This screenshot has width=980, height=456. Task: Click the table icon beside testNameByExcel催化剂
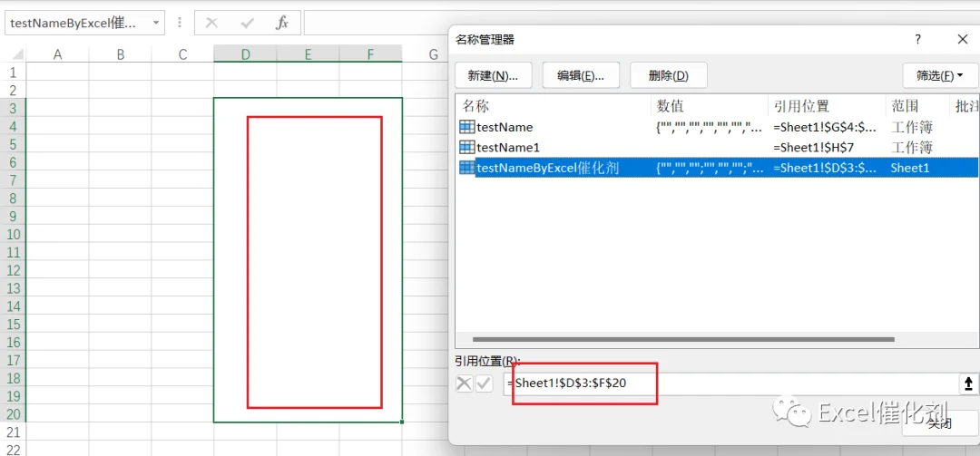(x=466, y=168)
